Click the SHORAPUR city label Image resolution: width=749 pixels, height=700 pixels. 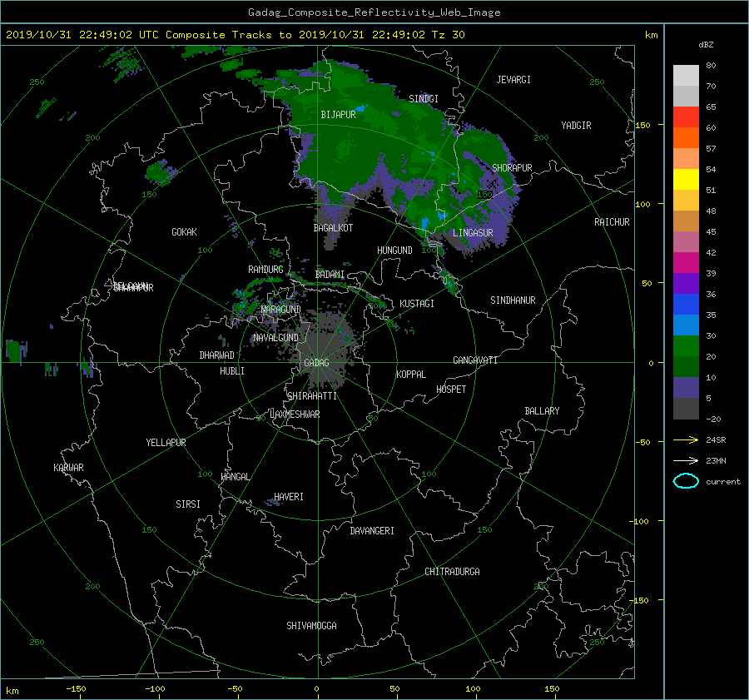click(x=512, y=168)
